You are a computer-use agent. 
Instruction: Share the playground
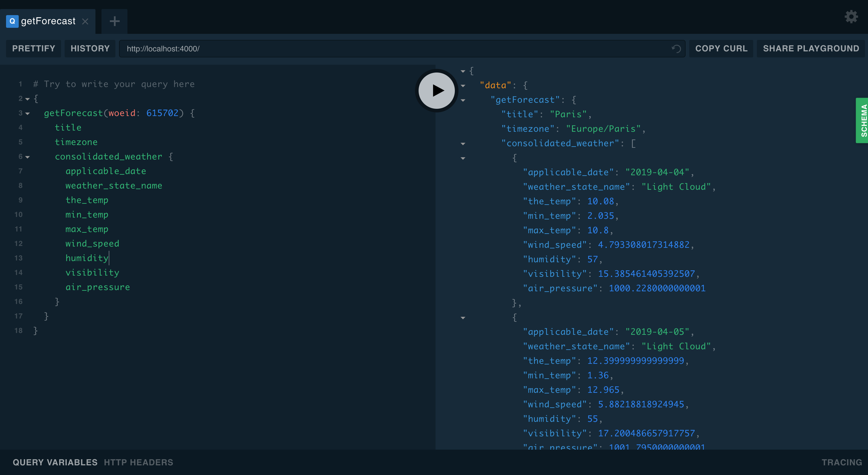[x=811, y=48]
